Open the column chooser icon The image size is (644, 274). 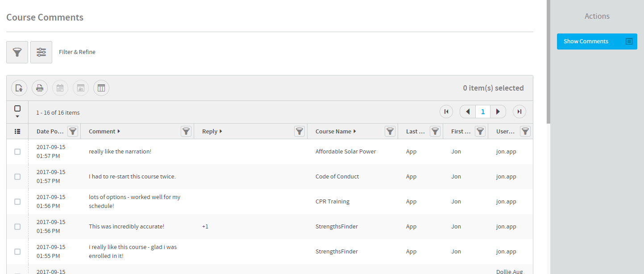pyautogui.click(x=101, y=88)
